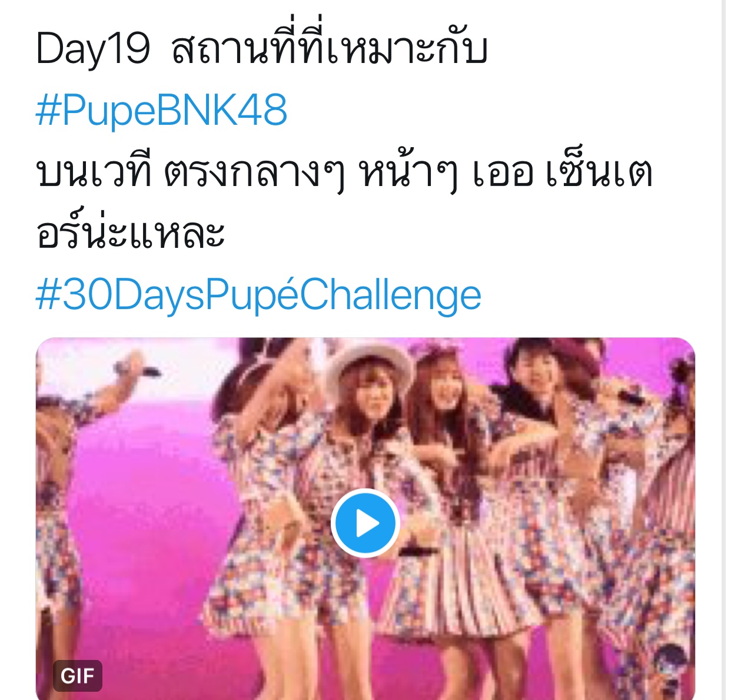The width and height of the screenshot is (731, 700).
Task: Play the GIF using the blue play button
Action: pos(365,523)
